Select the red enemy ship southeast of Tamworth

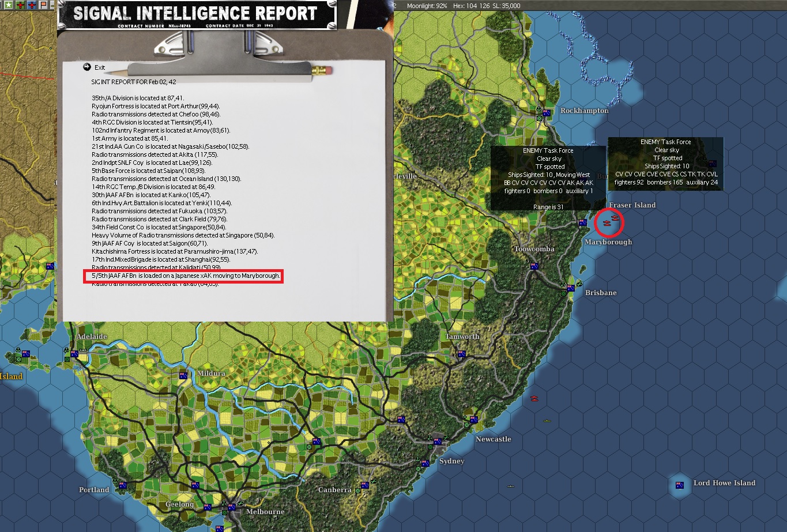coord(535,398)
